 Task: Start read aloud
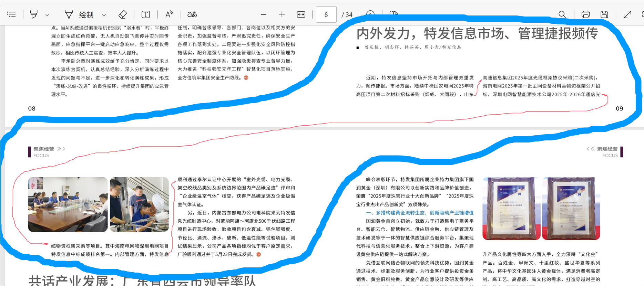(169, 14)
